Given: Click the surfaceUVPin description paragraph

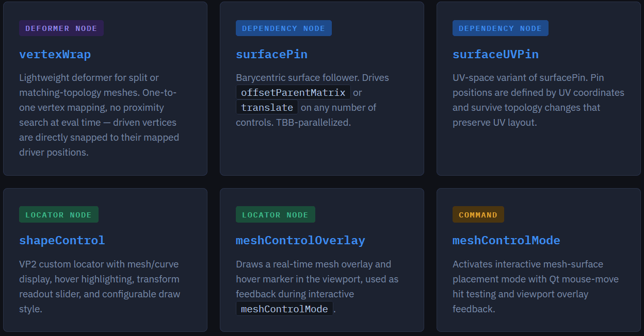Looking at the screenshot, I should pyautogui.click(x=538, y=100).
